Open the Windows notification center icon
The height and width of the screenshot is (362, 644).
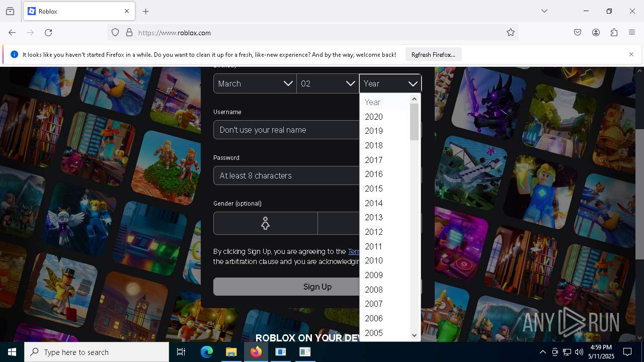[627, 352]
